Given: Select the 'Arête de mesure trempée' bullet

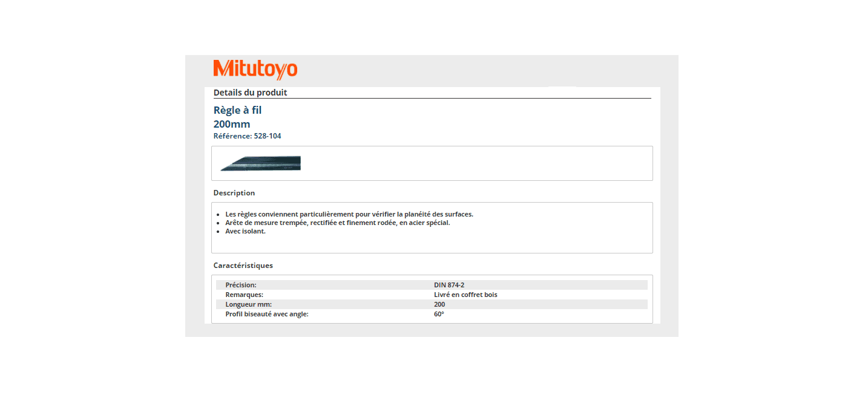Looking at the screenshot, I should (x=338, y=223).
